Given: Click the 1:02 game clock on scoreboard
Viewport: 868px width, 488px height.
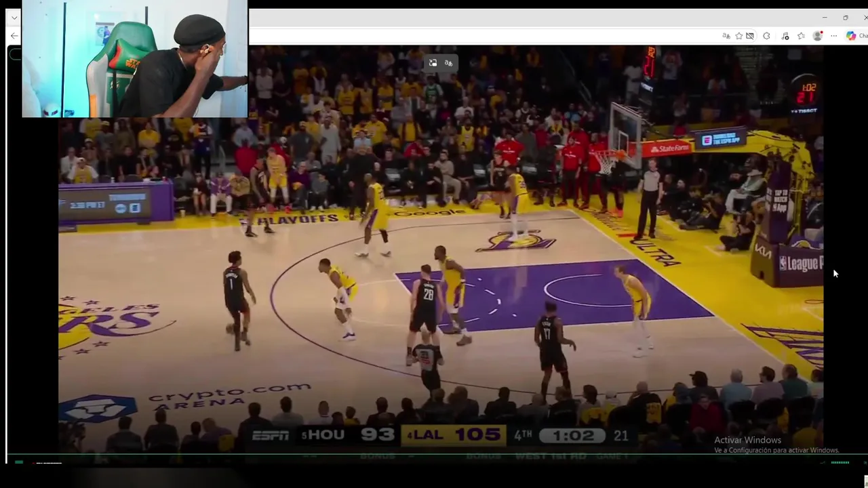Looking at the screenshot, I should [x=573, y=436].
